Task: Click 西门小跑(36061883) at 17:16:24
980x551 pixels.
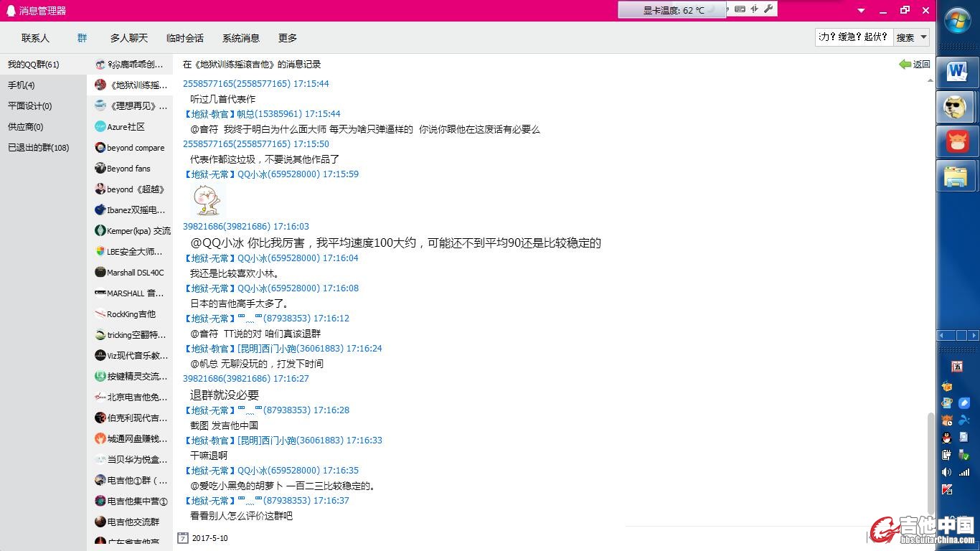Action: pyautogui.click(x=283, y=349)
